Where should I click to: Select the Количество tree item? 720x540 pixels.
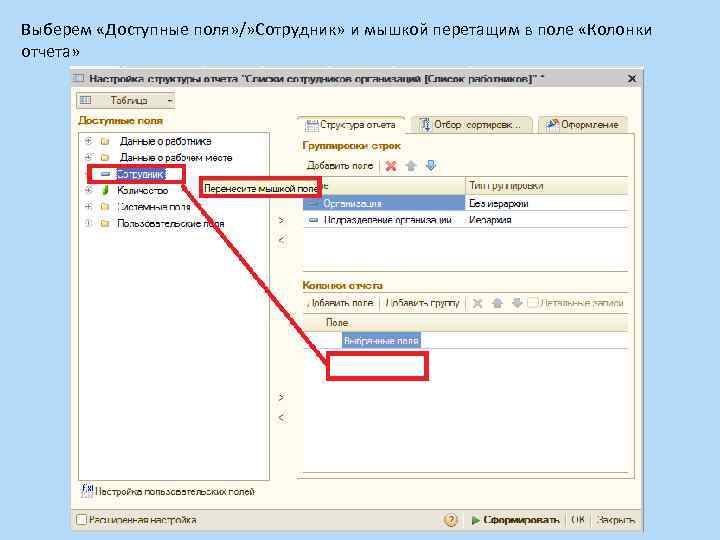click(x=142, y=190)
